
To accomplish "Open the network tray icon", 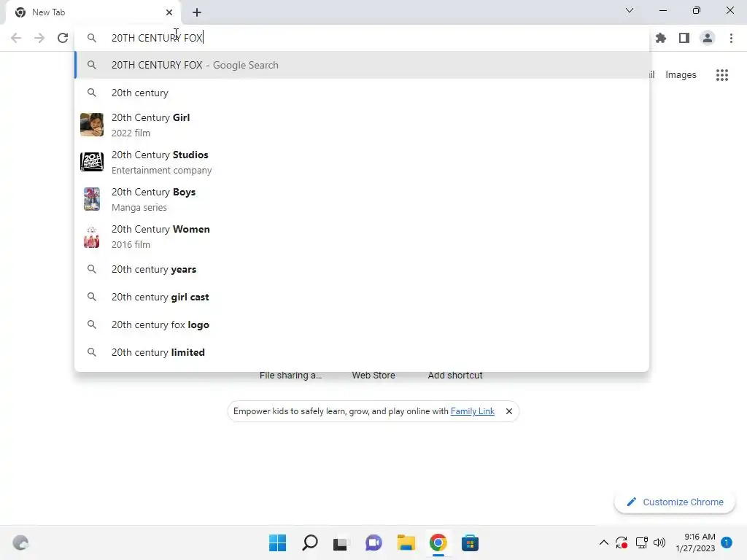I will (x=642, y=542).
